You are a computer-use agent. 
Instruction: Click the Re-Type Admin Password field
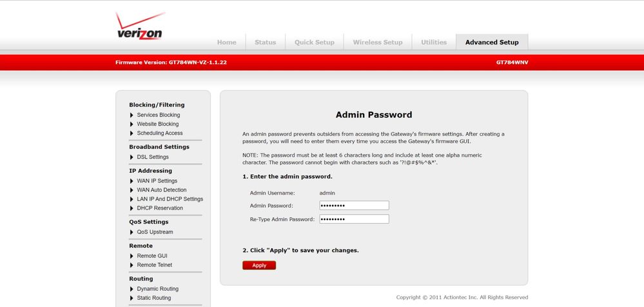coord(354,219)
